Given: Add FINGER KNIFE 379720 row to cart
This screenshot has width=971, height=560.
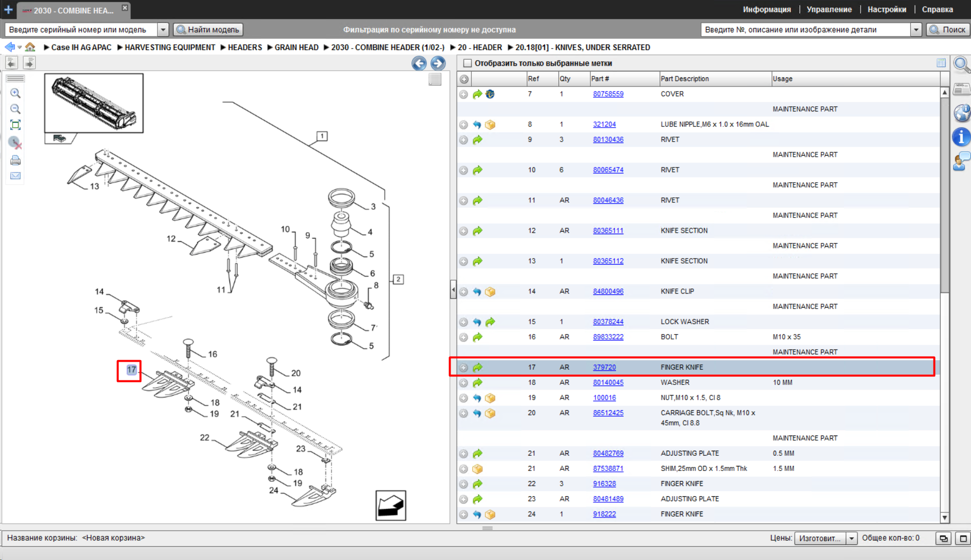Looking at the screenshot, I should [x=464, y=368].
